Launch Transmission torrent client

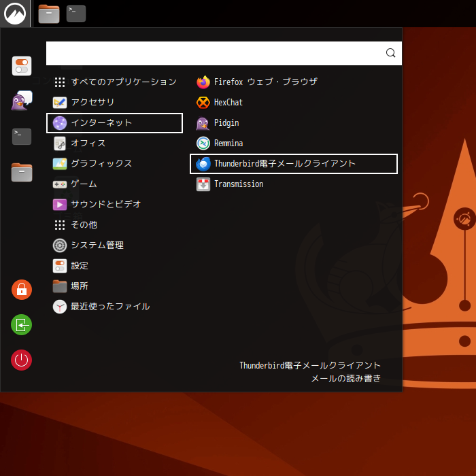click(294, 184)
